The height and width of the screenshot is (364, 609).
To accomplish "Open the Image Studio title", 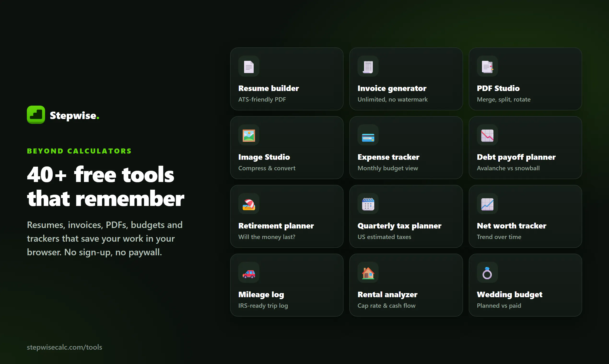I will pos(264,157).
